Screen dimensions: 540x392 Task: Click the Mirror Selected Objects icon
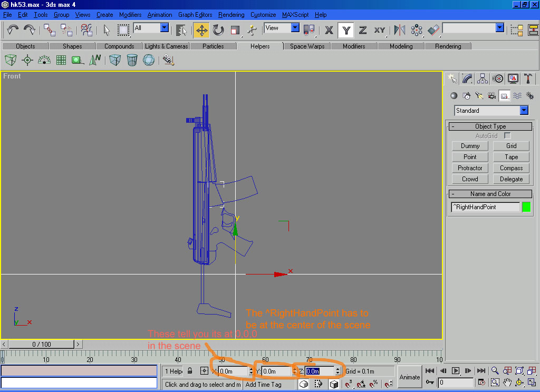click(400, 30)
